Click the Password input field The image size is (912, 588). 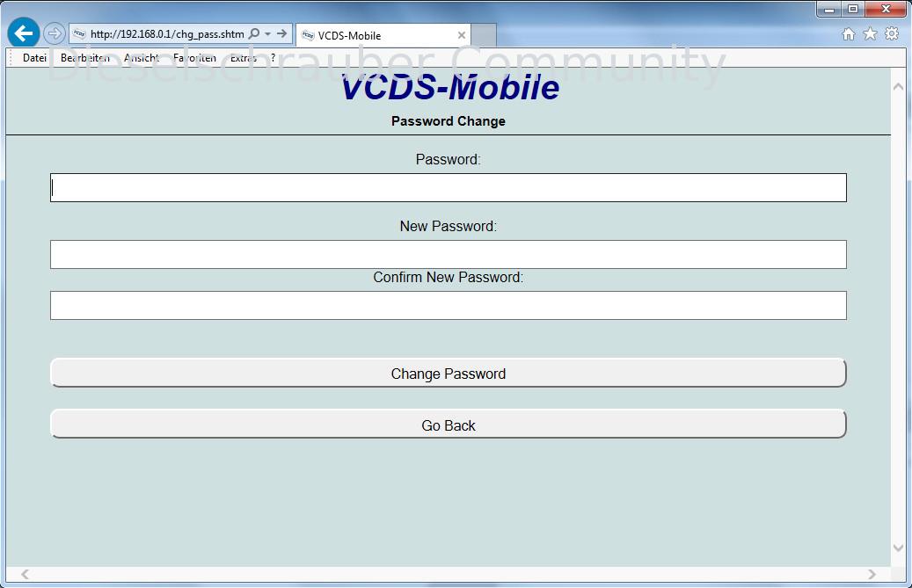pyautogui.click(x=449, y=188)
